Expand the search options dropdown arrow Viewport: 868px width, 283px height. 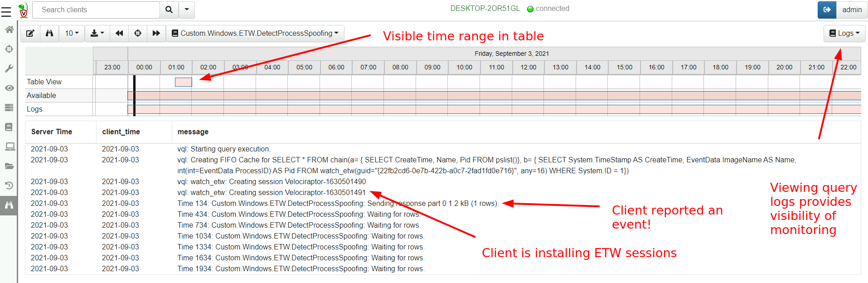187,10
